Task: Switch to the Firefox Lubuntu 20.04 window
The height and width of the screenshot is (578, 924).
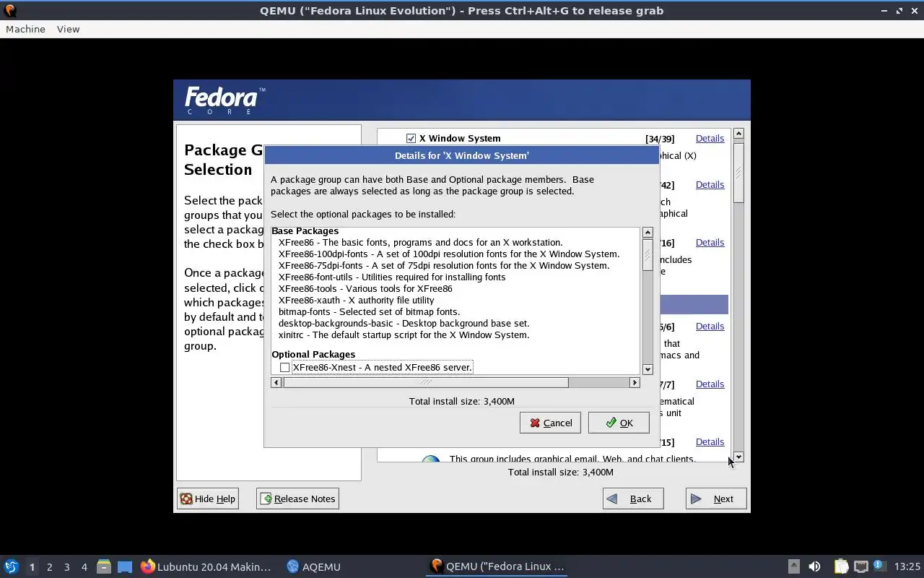Action: [206, 566]
